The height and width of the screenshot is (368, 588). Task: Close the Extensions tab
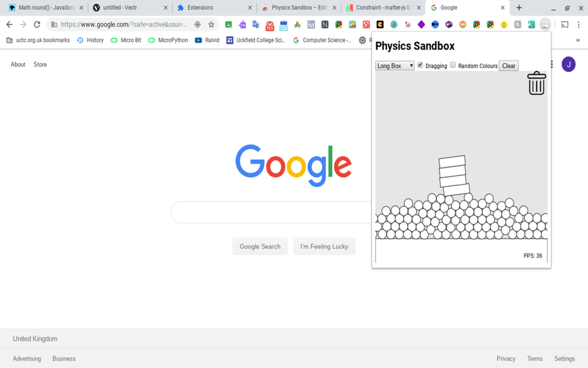point(250,8)
